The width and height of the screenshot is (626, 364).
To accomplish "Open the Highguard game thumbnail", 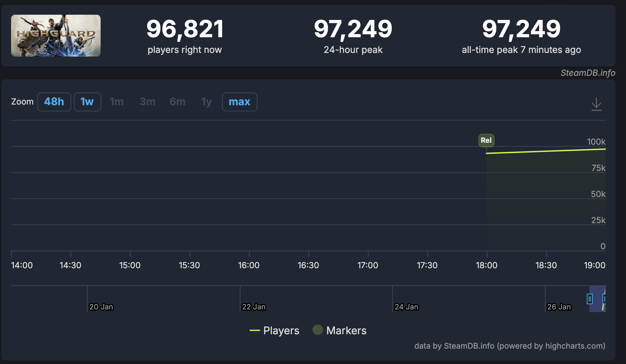I will pyautogui.click(x=56, y=36).
